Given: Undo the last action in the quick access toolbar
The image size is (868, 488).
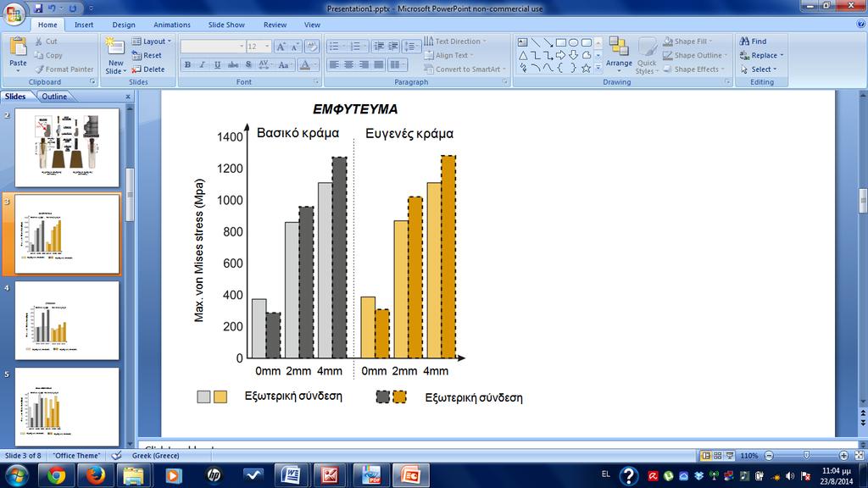Looking at the screenshot, I should tap(52, 8).
